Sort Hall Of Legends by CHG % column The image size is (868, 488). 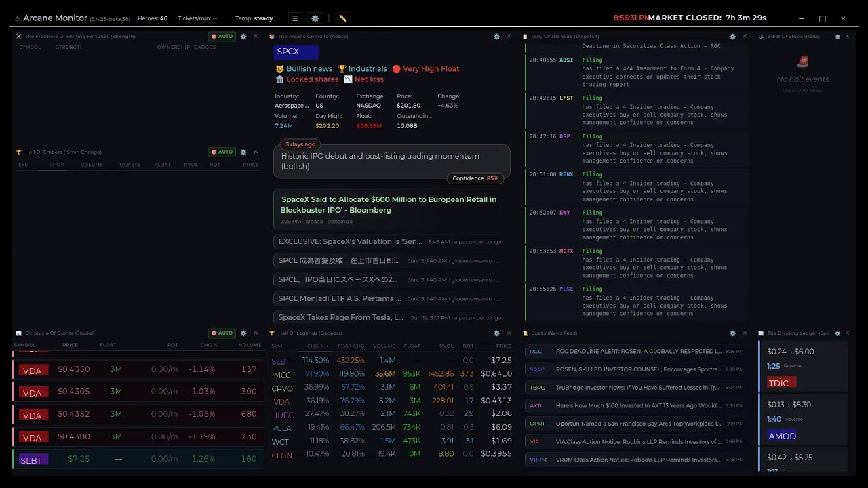(317, 346)
